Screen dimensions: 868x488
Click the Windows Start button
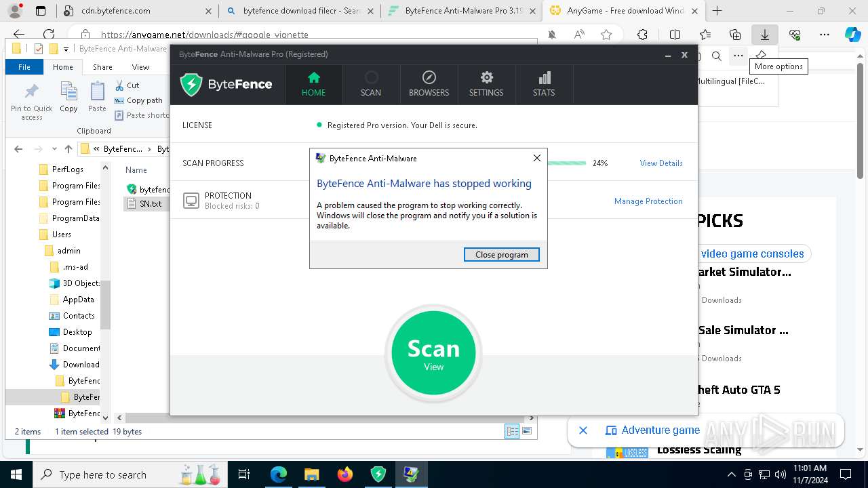[x=16, y=474]
